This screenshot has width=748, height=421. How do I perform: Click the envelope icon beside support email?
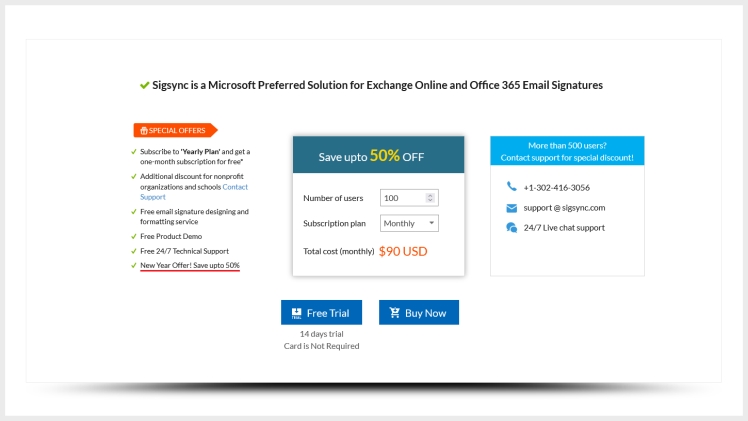[512, 208]
